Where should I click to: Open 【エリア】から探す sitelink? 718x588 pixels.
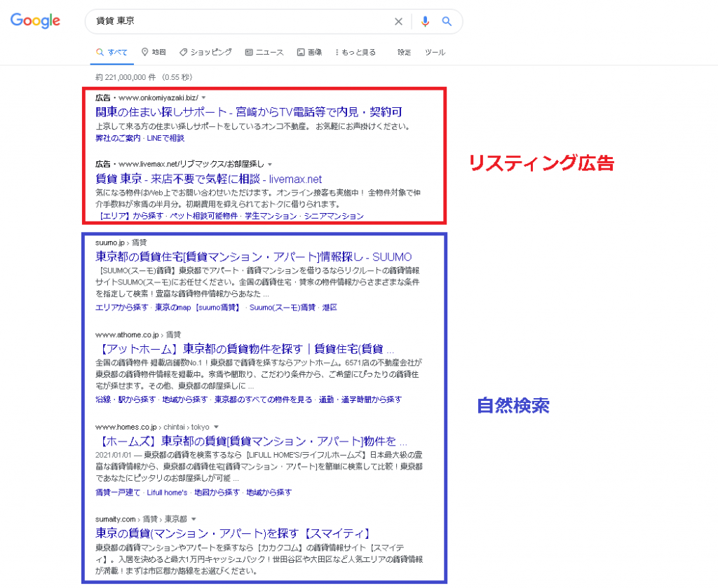coord(130,216)
